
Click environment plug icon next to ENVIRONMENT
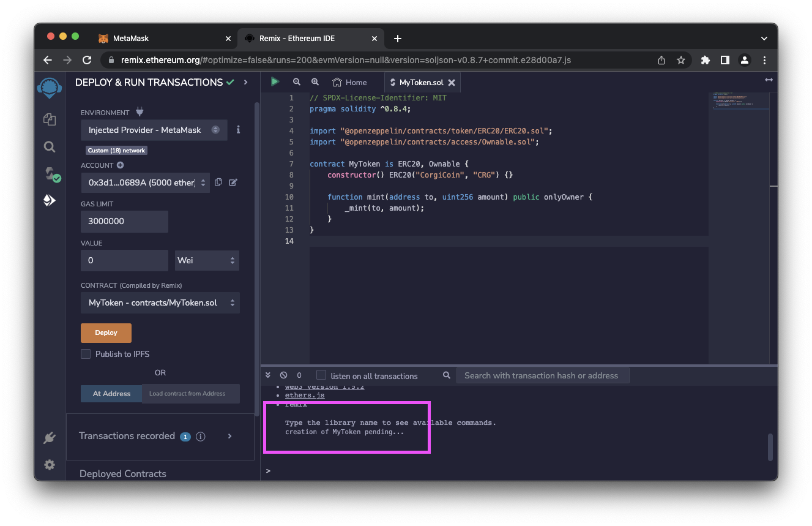[x=139, y=112]
